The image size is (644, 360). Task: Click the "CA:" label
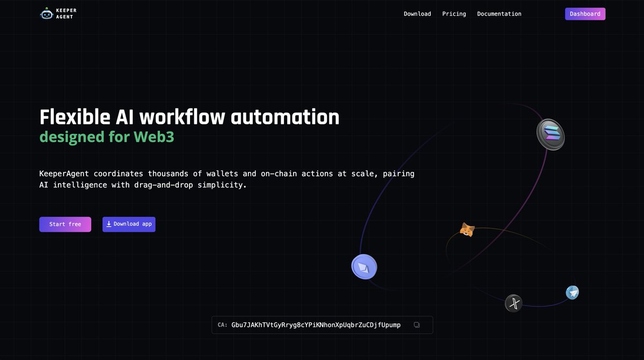pyautogui.click(x=223, y=325)
